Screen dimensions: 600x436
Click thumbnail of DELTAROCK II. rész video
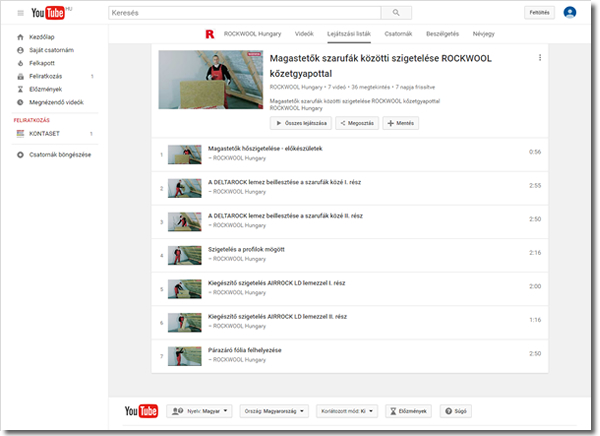click(x=185, y=222)
